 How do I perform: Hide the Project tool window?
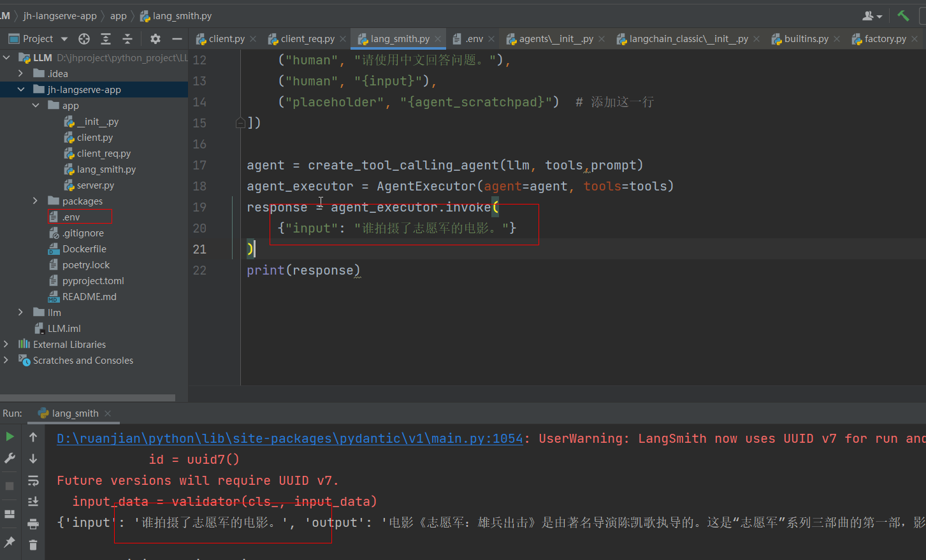pos(177,39)
